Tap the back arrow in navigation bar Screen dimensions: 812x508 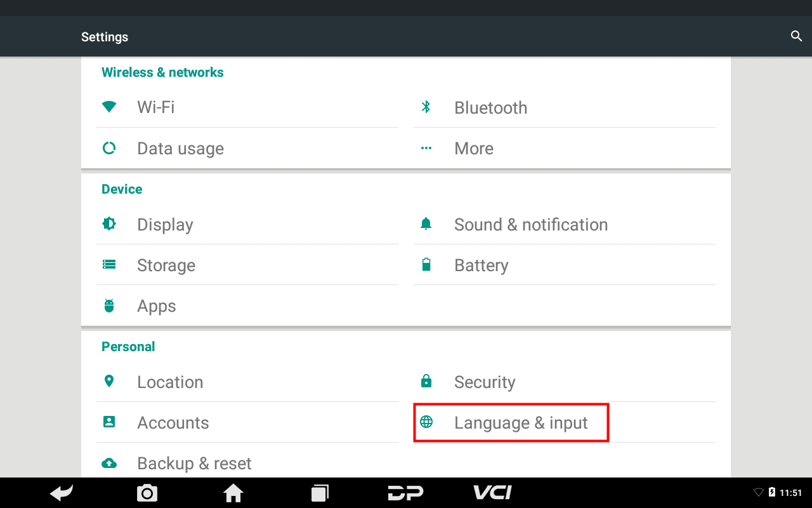click(x=62, y=493)
